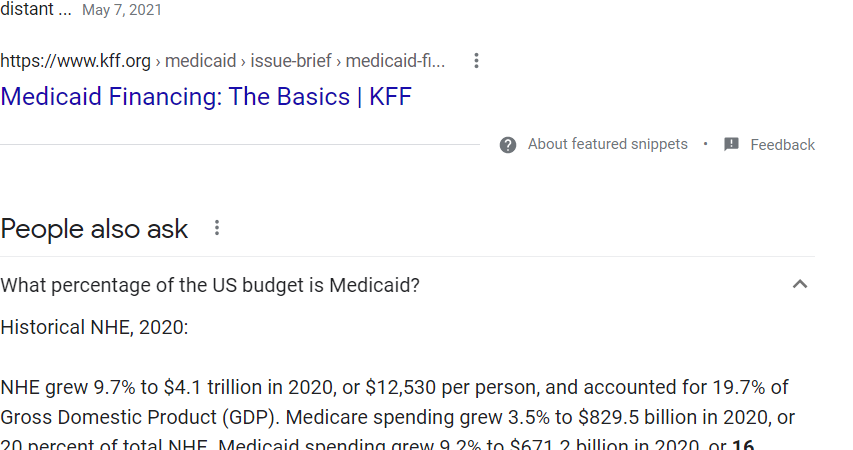Click the Feedback speech bubble icon

point(731,144)
